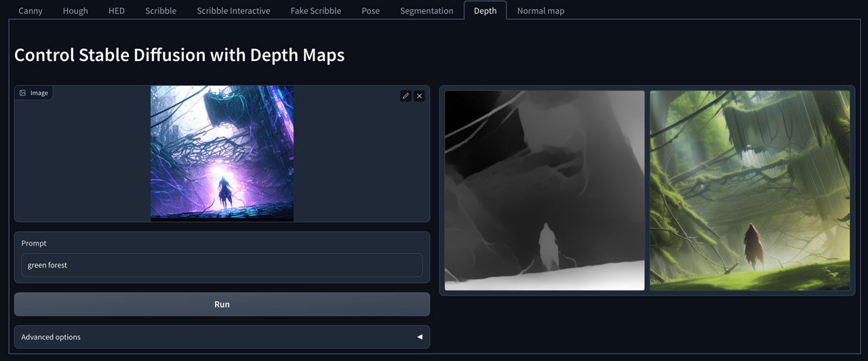Focus the Prompt field containing green forest

tap(222, 265)
